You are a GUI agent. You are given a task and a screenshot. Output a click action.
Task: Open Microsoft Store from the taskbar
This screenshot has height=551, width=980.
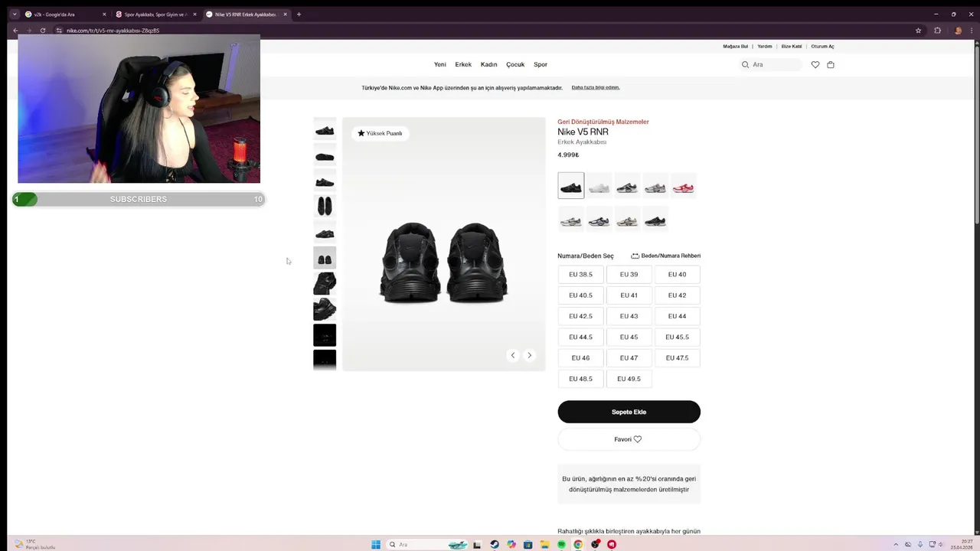point(528,545)
